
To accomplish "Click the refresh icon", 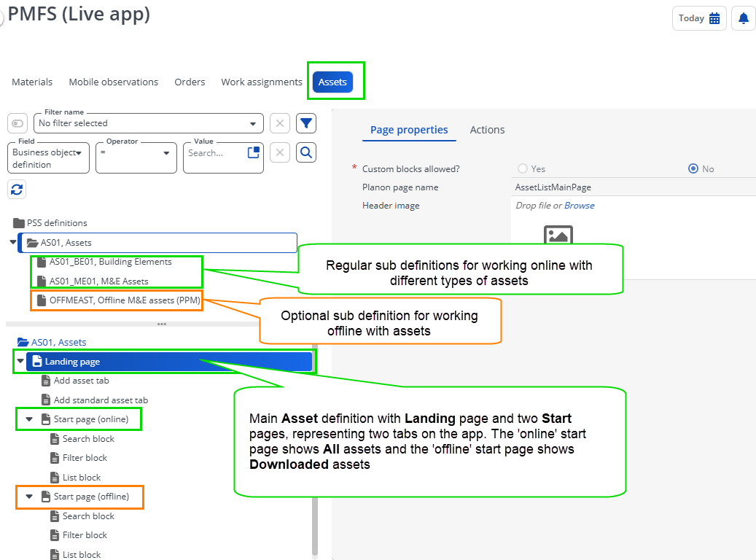I will point(17,190).
